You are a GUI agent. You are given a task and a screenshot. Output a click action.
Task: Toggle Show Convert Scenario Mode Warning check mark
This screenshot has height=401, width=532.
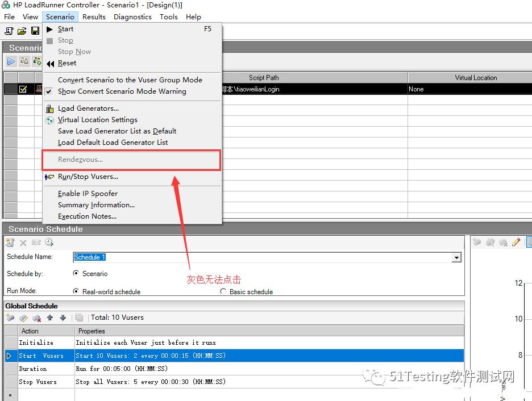pyautogui.click(x=49, y=91)
